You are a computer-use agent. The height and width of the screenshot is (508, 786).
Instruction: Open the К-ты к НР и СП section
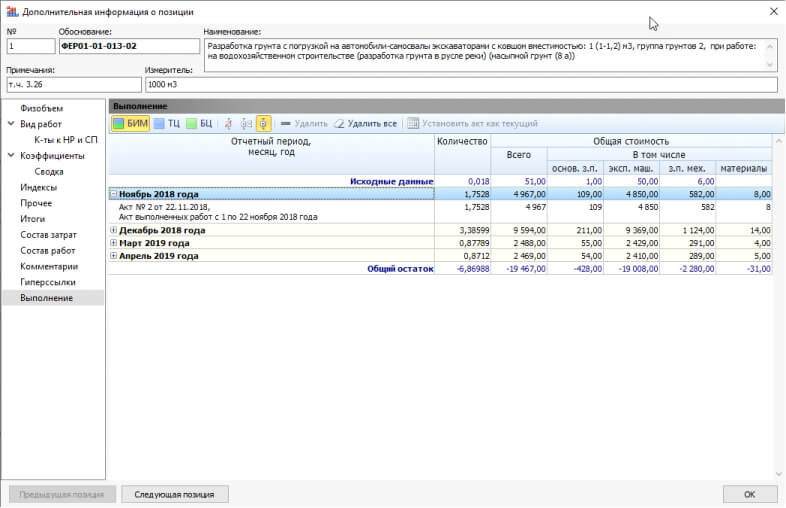66,140
